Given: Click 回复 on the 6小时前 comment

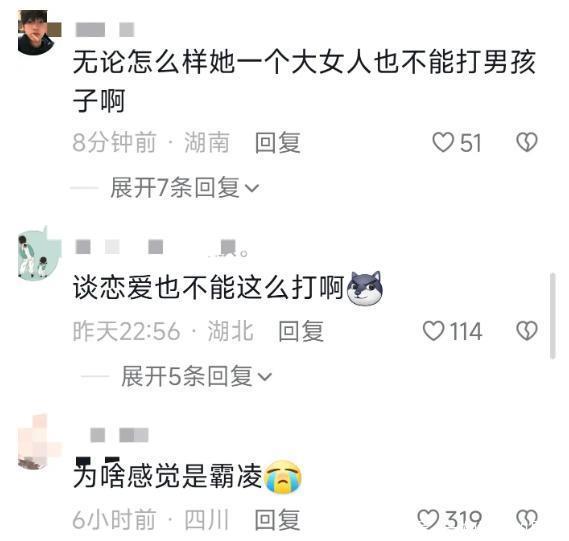Looking at the screenshot, I should [278, 520].
